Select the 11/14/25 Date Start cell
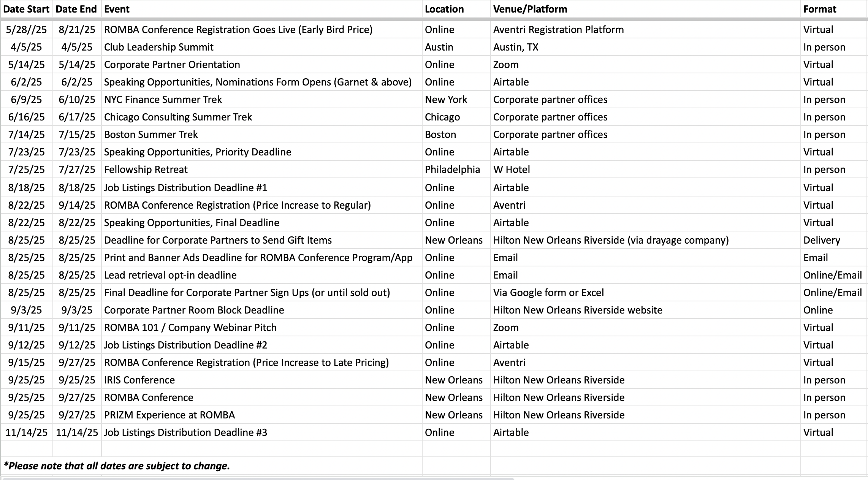 click(x=26, y=432)
